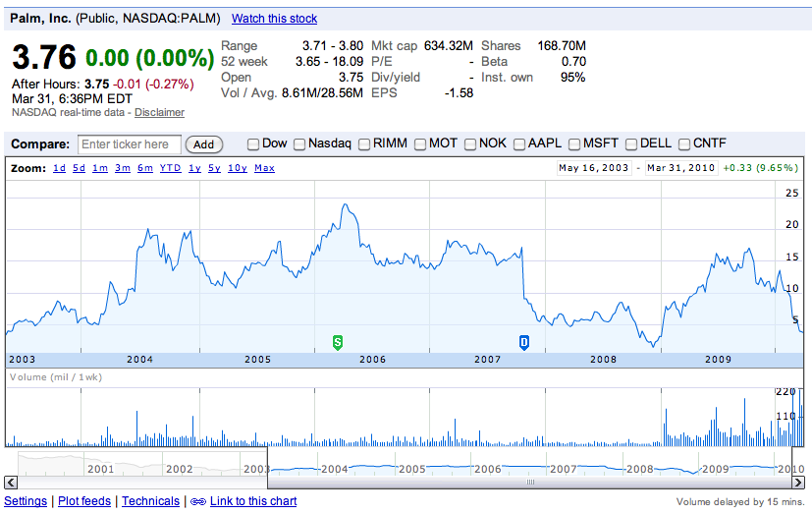Open the Technicals link
Viewport: 812px width, 514px height.
[150, 501]
